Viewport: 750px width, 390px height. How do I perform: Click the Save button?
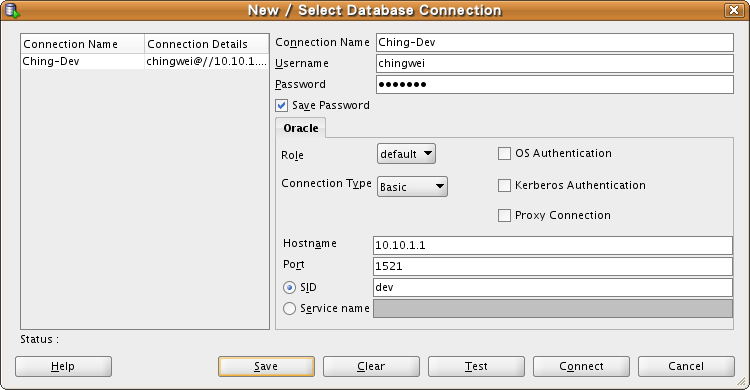point(266,367)
